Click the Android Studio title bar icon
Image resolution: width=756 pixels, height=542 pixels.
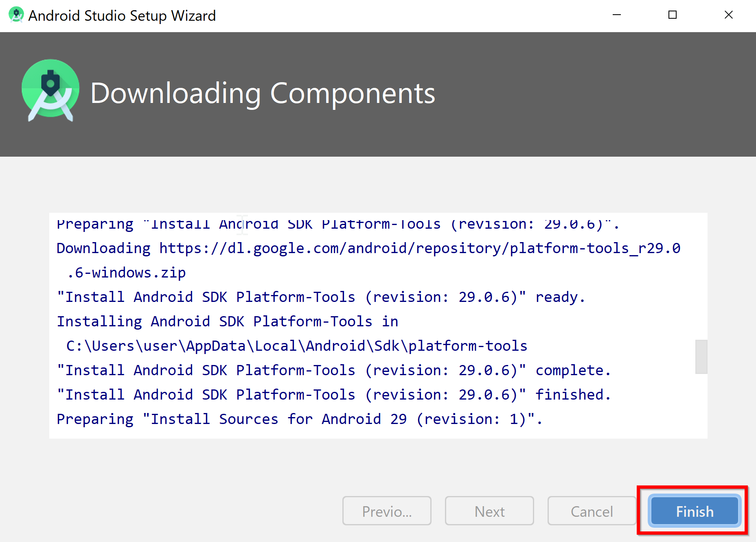point(16,15)
